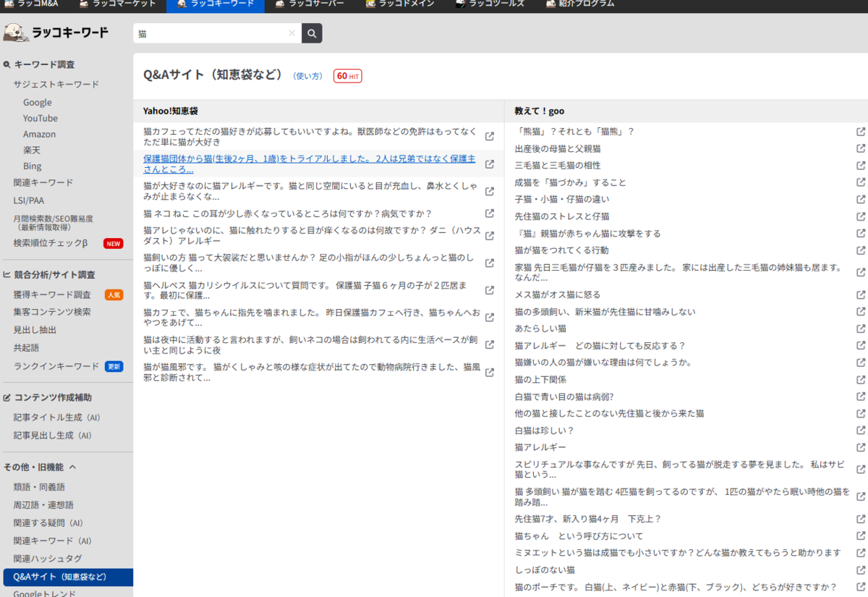
Task: Open external link icon for 猫の上下関係
Action: point(861,379)
